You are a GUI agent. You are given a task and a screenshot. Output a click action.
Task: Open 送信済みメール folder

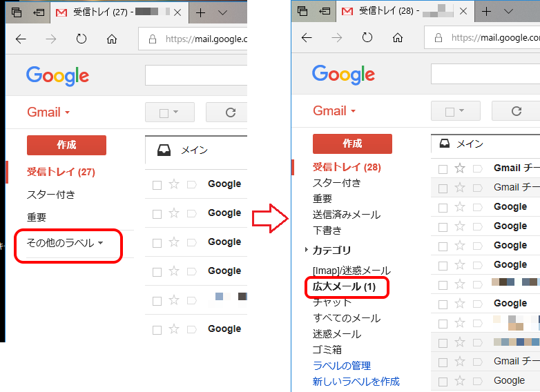[x=347, y=215]
